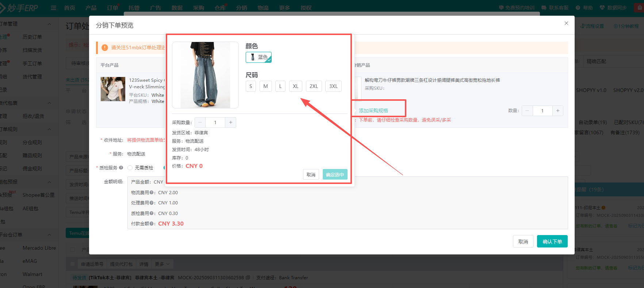Click the 处理费用 info question-mark icon

(x=152, y=203)
